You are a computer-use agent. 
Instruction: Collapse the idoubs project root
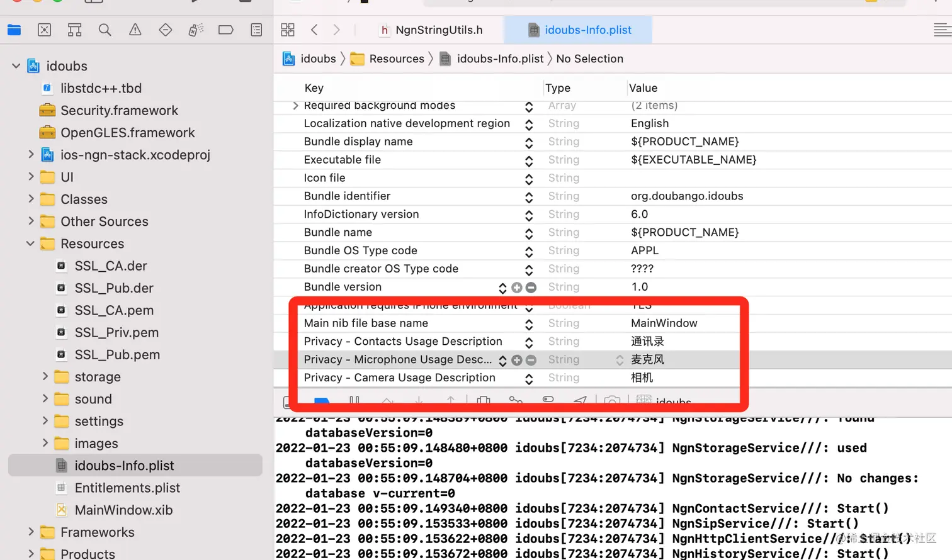click(x=16, y=66)
